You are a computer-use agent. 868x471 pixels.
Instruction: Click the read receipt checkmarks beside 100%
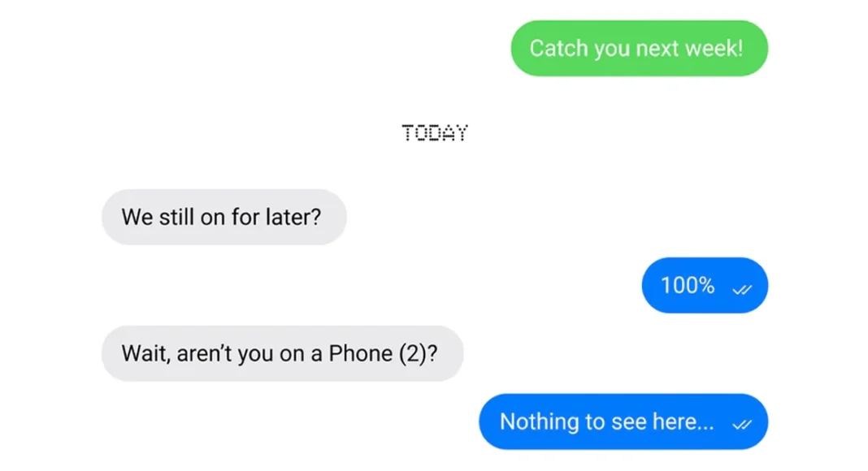tap(742, 290)
